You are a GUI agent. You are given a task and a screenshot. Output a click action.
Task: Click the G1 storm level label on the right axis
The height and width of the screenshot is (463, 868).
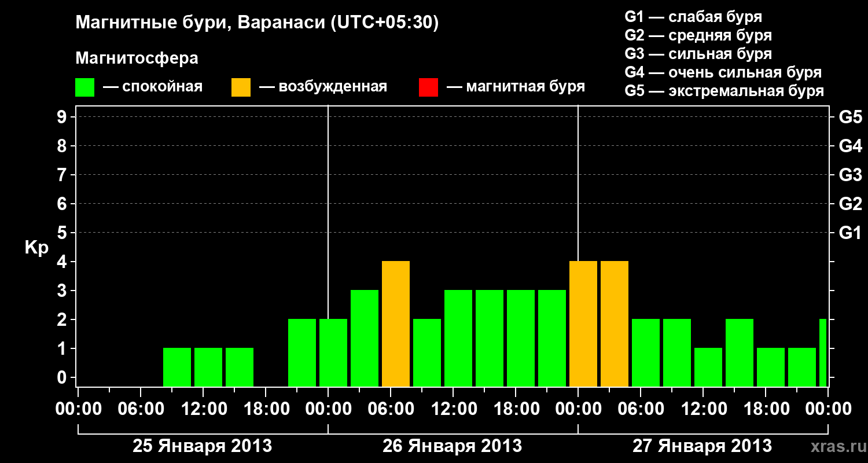tap(851, 233)
